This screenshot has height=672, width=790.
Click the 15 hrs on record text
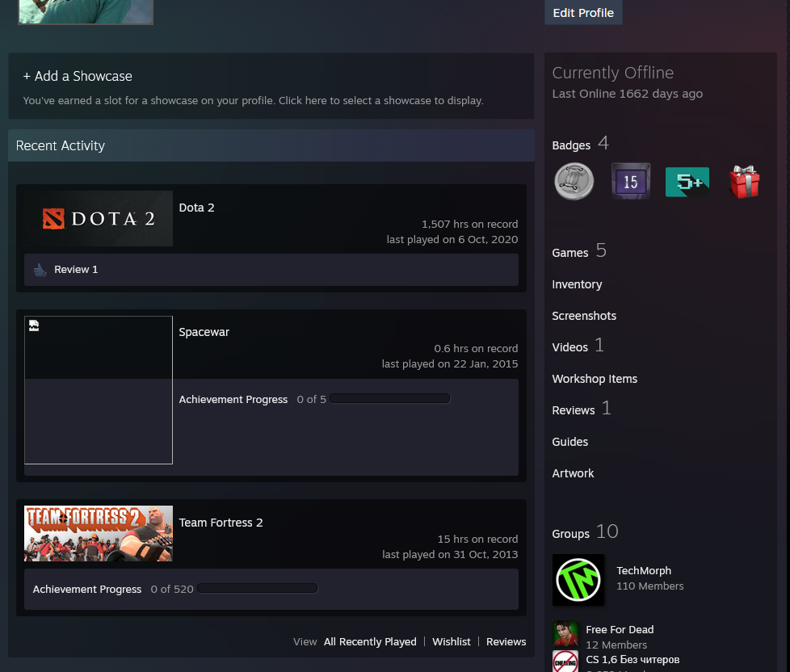pos(477,539)
